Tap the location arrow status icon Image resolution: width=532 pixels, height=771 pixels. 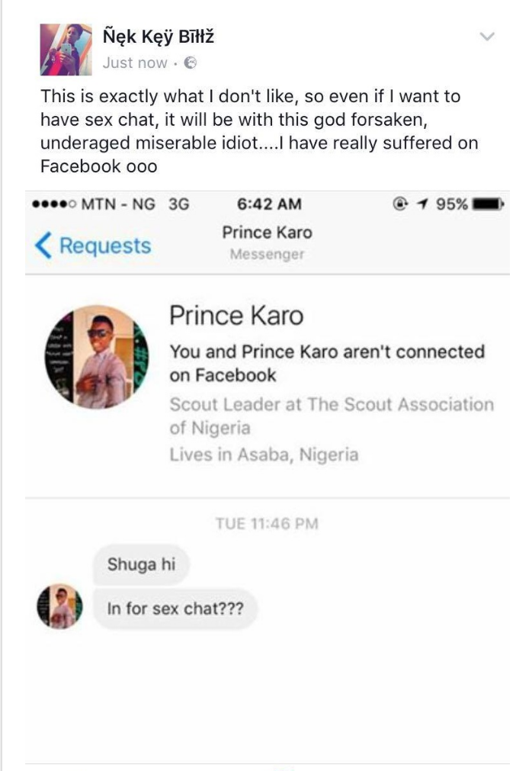[419, 204]
